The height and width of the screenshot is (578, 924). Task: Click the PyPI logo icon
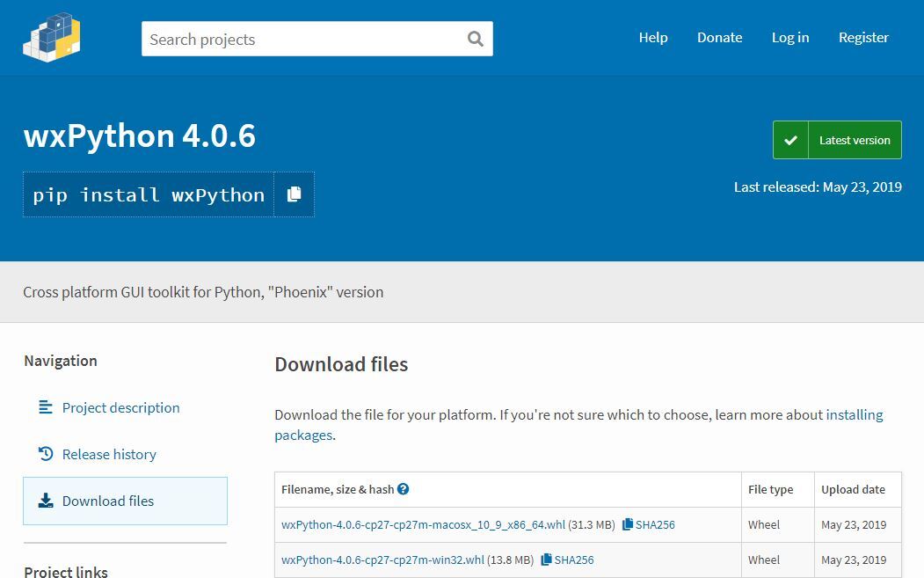tap(52, 37)
